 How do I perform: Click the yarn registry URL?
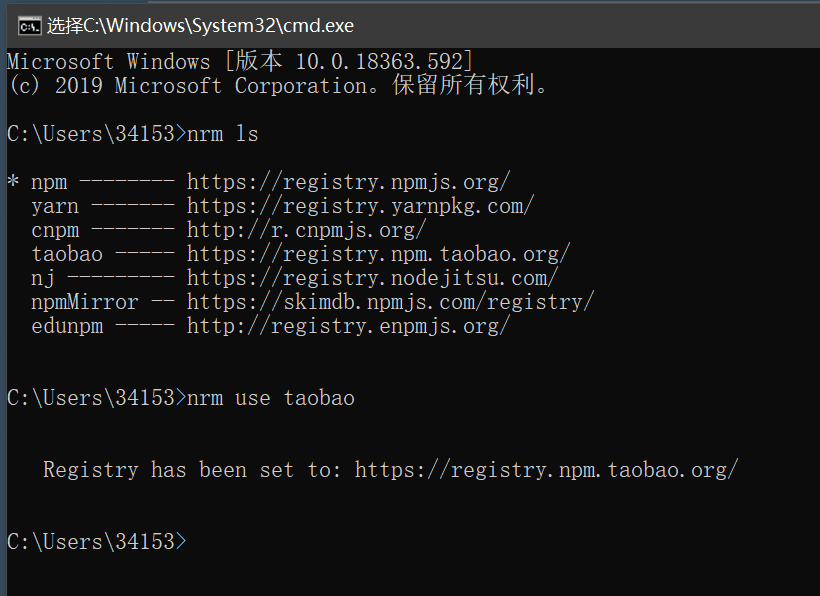pos(360,206)
